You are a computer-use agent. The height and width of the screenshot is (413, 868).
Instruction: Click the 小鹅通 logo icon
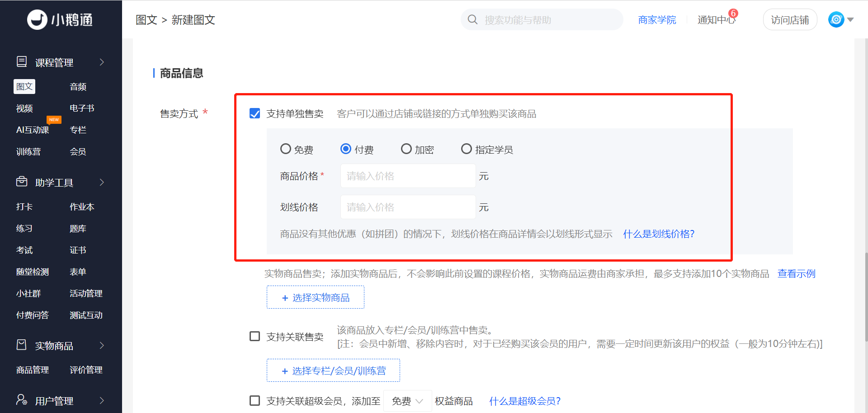(37, 19)
